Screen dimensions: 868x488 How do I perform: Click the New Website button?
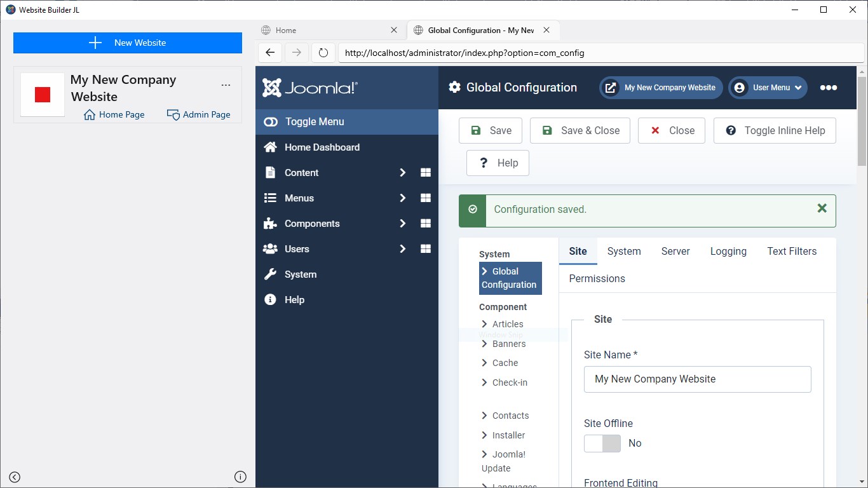(128, 43)
